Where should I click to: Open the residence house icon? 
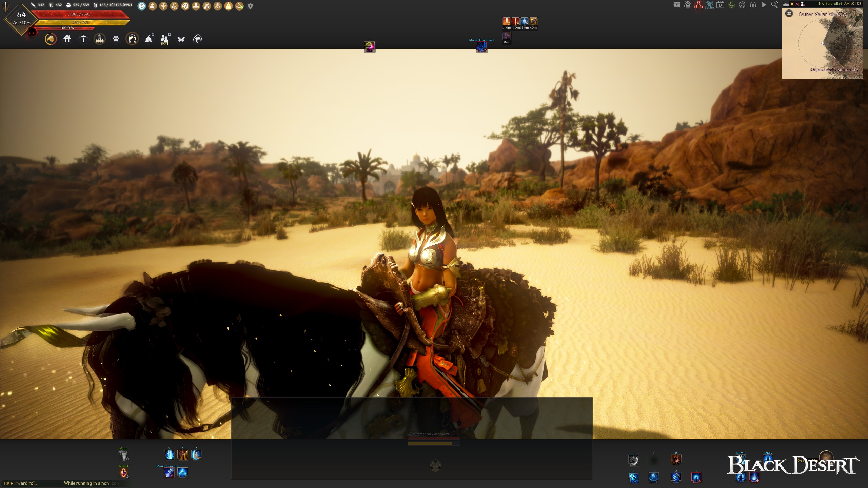(x=67, y=39)
